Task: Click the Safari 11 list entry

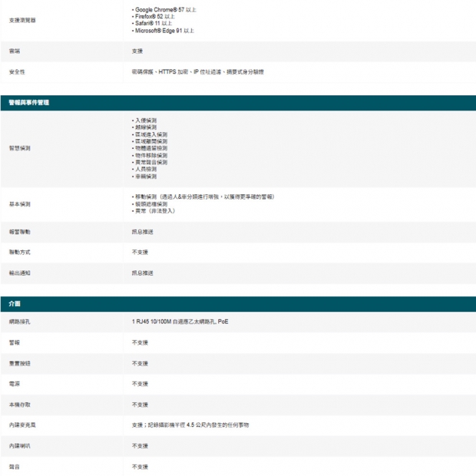Action: (x=154, y=24)
